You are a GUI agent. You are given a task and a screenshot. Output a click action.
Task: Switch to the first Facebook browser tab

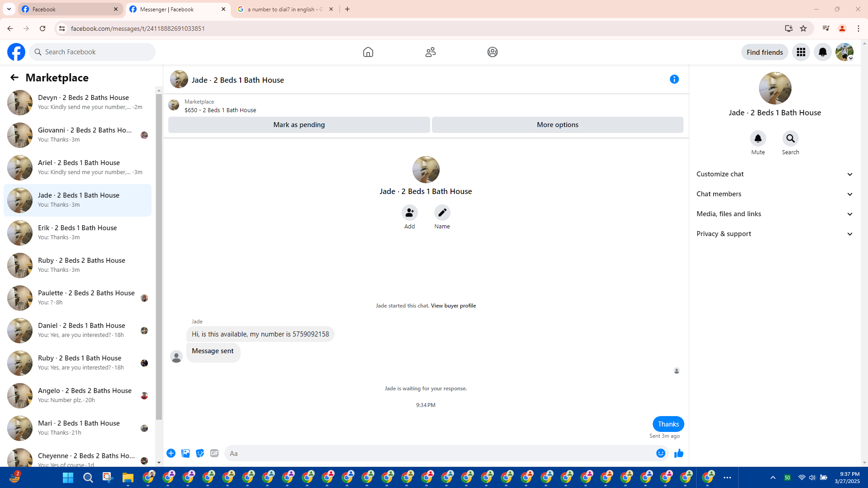71,9
